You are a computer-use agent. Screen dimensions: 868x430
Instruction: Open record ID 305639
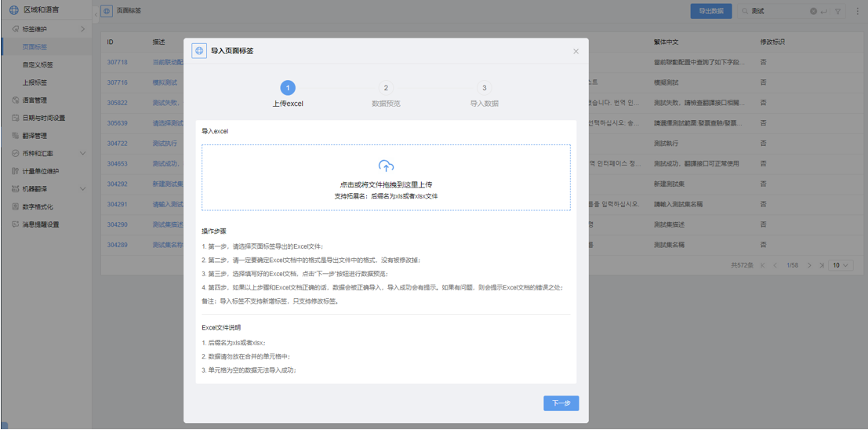tap(117, 123)
